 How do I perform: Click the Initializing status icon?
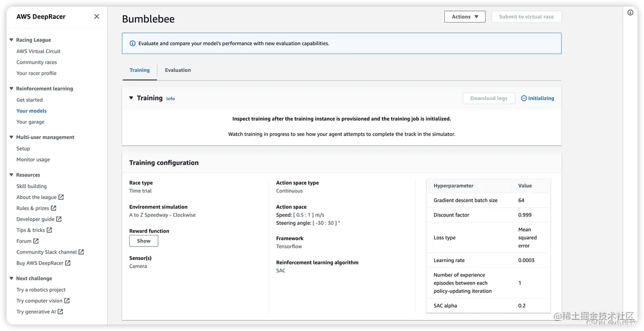point(524,99)
